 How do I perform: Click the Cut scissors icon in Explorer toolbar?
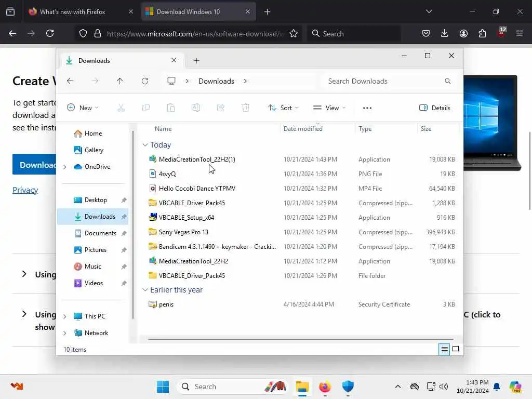pos(121,108)
